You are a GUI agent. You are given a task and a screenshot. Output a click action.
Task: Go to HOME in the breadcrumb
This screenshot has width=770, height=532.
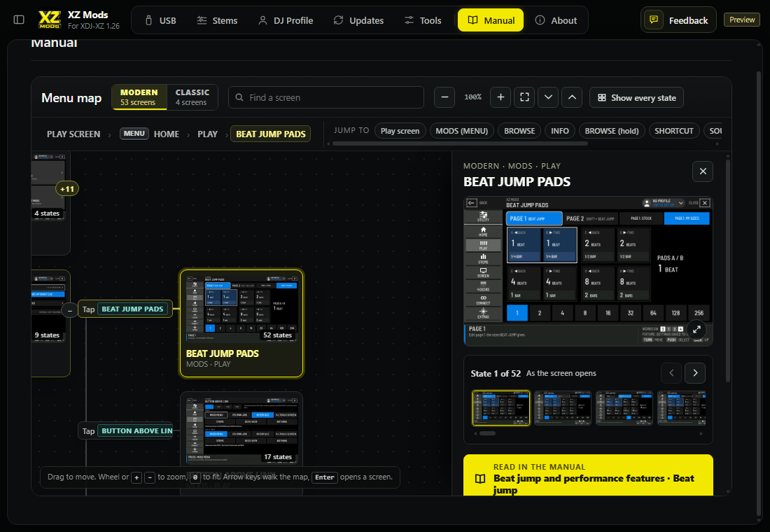click(167, 134)
